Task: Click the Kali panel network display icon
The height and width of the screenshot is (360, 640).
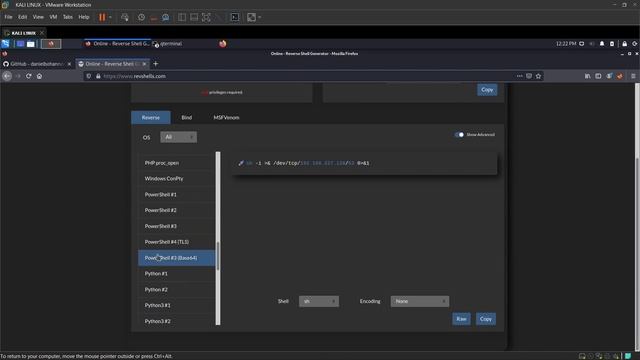Action: pyautogui.click(x=582, y=44)
